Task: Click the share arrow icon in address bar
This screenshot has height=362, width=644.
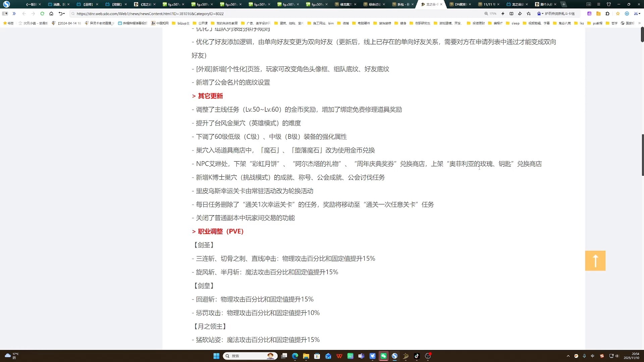Action: (x=520, y=14)
